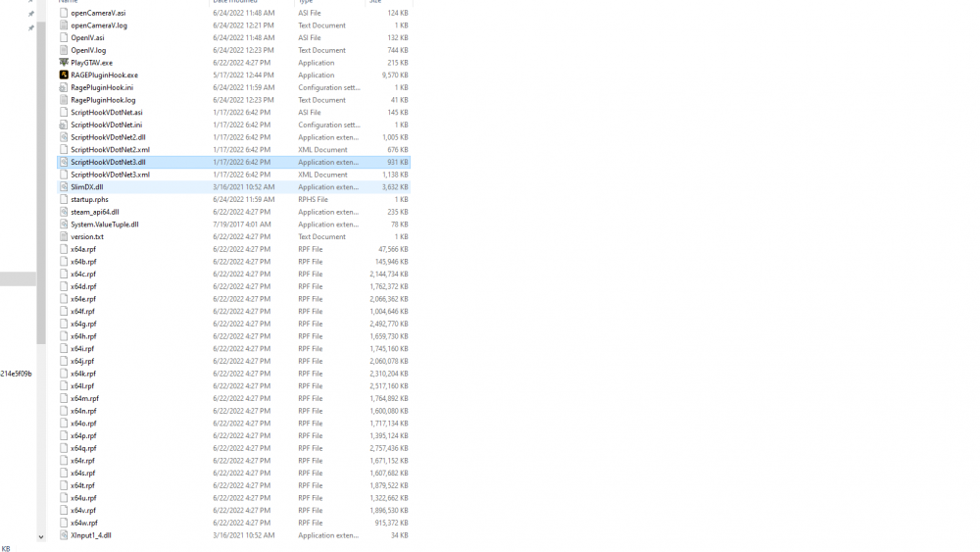The height and width of the screenshot is (552, 980).
Task: Click the 2,757,436 KB size of x64q.rpf
Action: [x=389, y=448]
